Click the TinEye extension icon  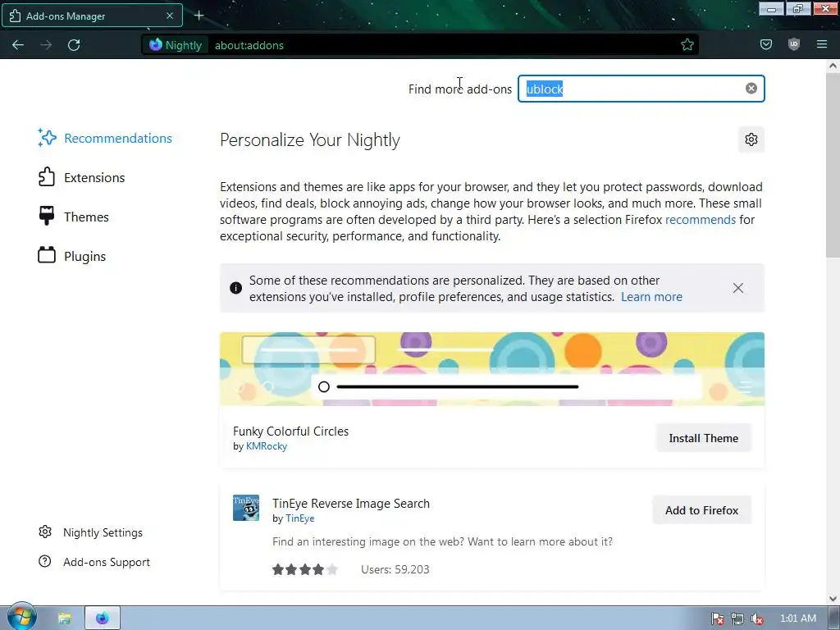pyautogui.click(x=246, y=508)
